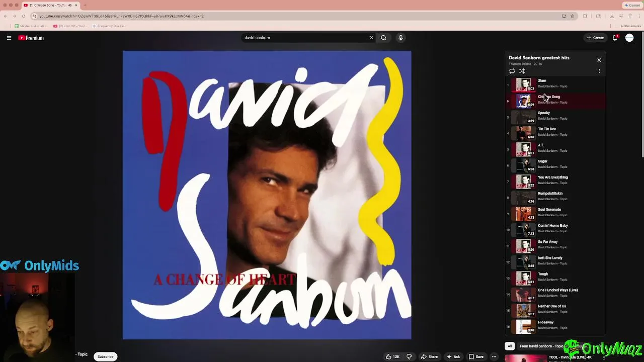The image size is (644, 362).
Task: Bookmark this page with the star
Action: tap(572, 16)
